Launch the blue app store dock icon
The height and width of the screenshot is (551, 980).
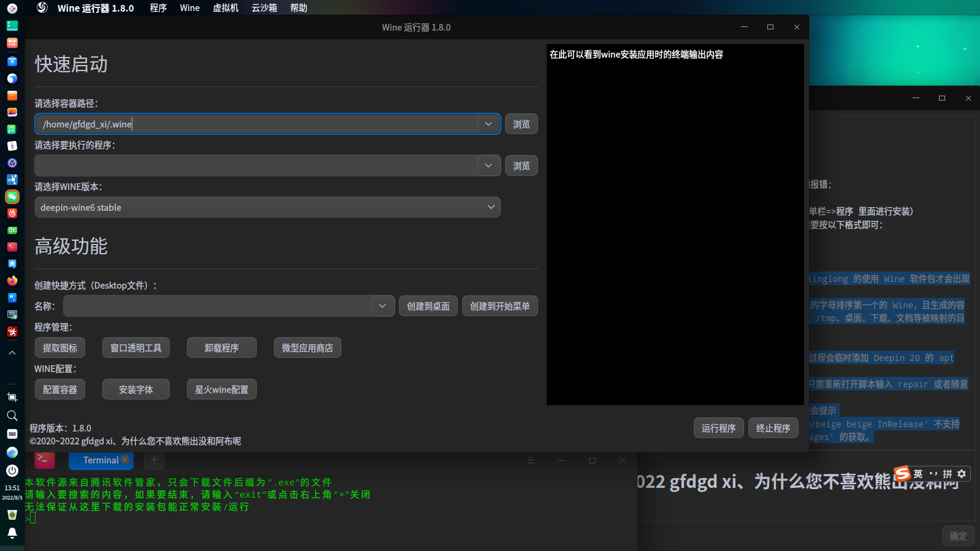[x=12, y=61]
